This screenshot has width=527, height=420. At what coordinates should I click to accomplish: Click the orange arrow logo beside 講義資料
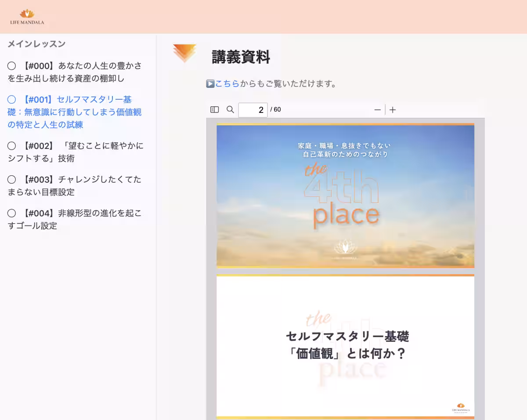(x=184, y=52)
